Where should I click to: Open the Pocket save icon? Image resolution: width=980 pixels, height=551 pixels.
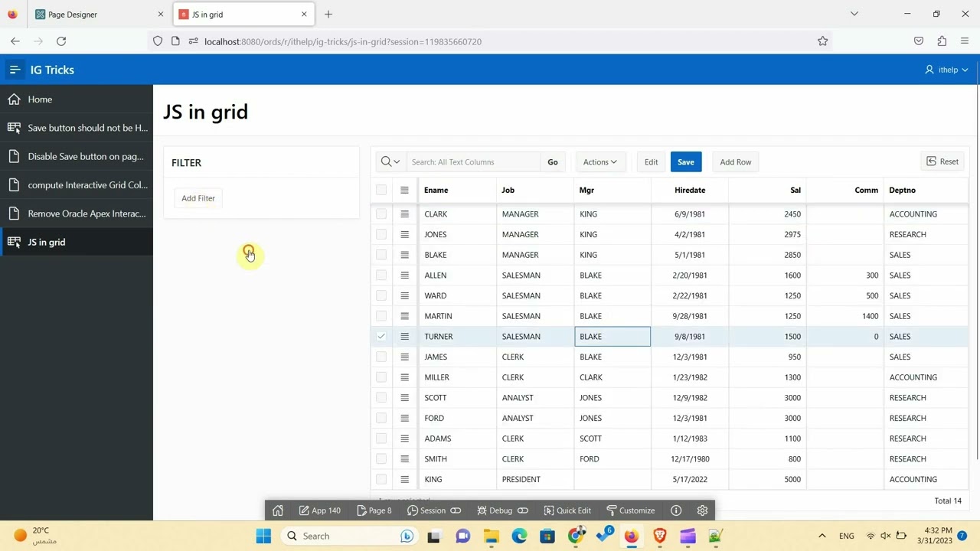point(919,41)
